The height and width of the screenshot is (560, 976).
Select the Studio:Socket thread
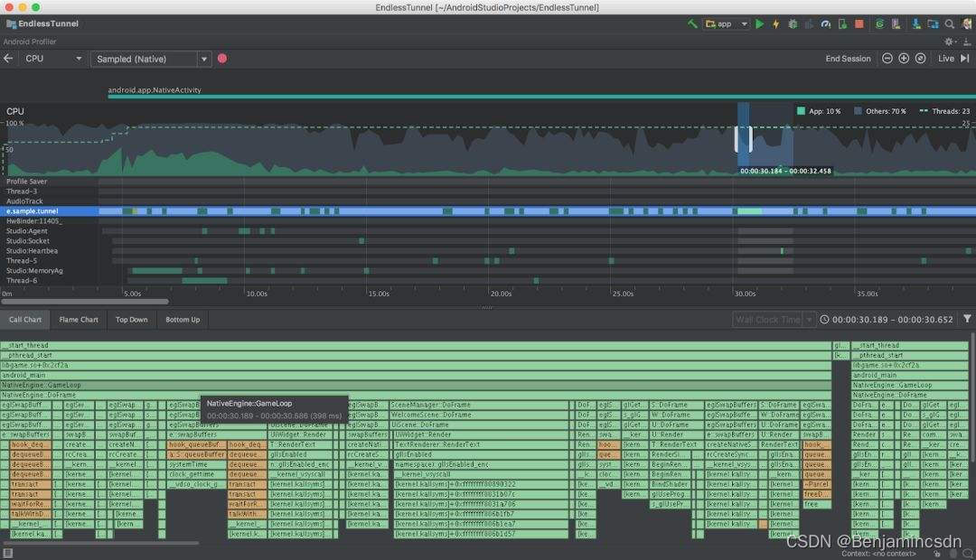click(488, 241)
